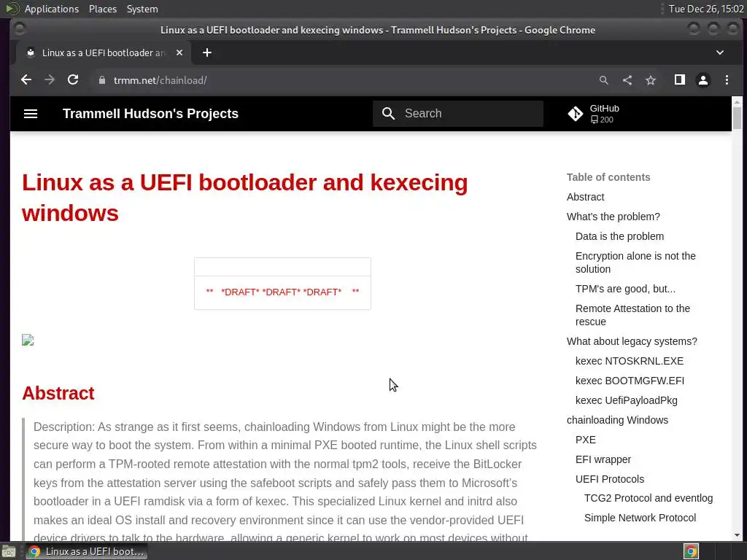Click the Applications menu logo icon
The width and height of the screenshot is (747, 560).
click(x=12, y=9)
